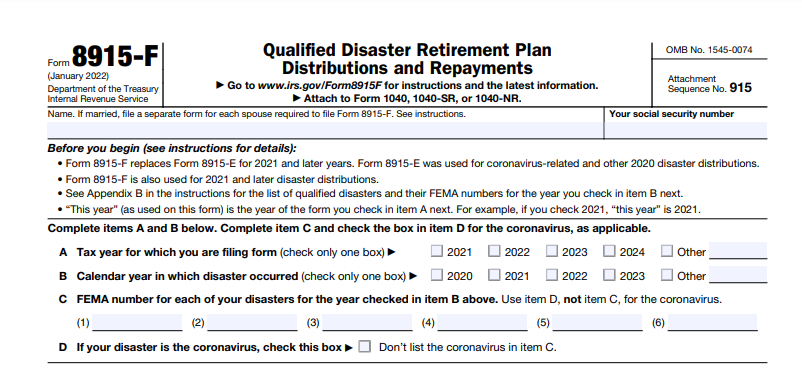802x369 pixels.
Task: Check the 2022 tax year box
Action: pyautogui.click(x=494, y=251)
